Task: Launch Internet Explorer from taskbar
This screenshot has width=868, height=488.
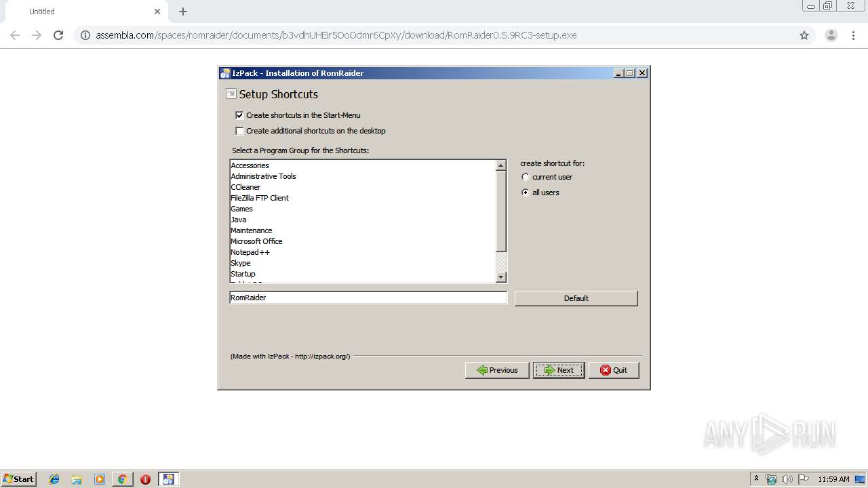Action: click(x=54, y=479)
